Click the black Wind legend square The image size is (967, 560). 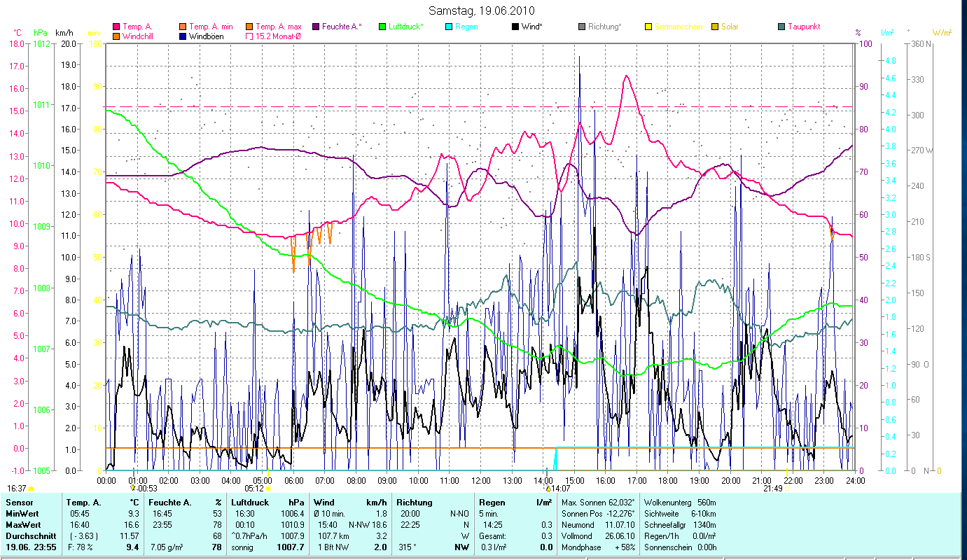(x=516, y=27)
